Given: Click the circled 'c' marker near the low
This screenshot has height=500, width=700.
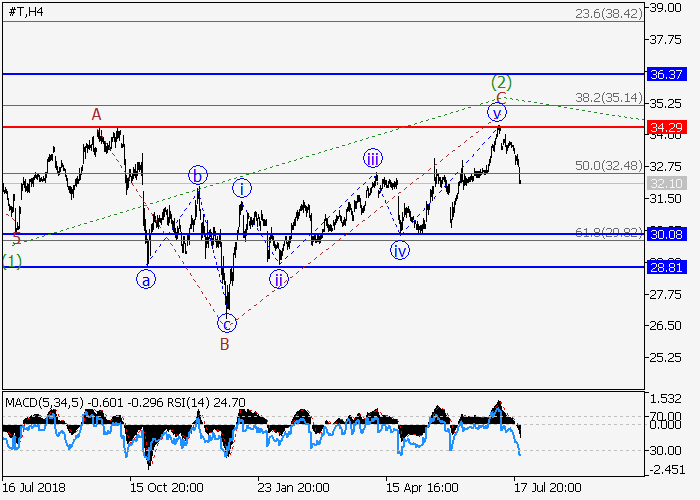Looking at the screenshot, I should [227, 323].
